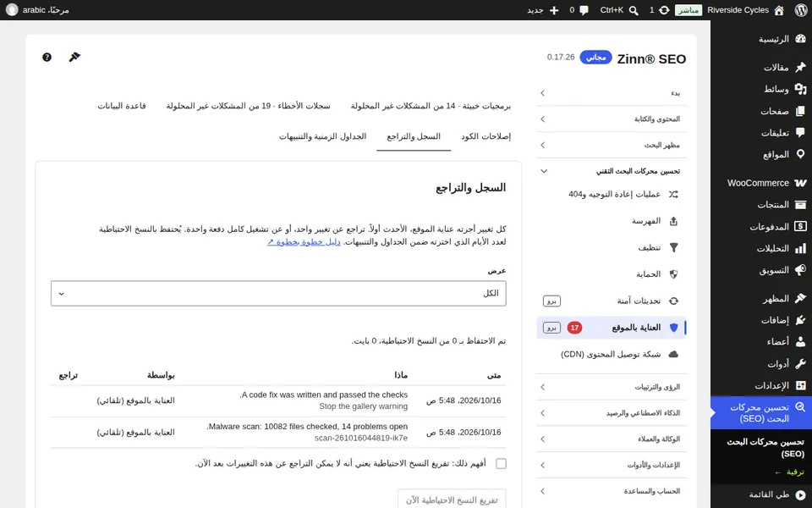Click the مجاني free plan badge
This screenshot has height=508, width=812.
coord(595,57)
